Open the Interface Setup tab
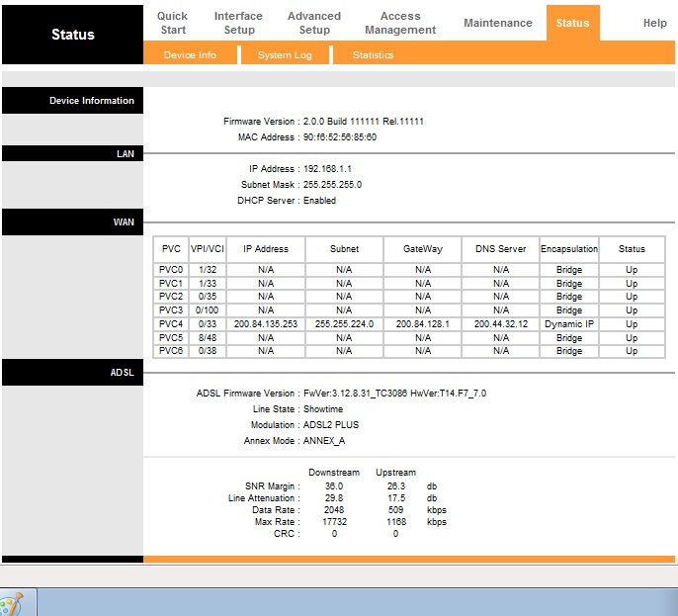 point(238,23)
